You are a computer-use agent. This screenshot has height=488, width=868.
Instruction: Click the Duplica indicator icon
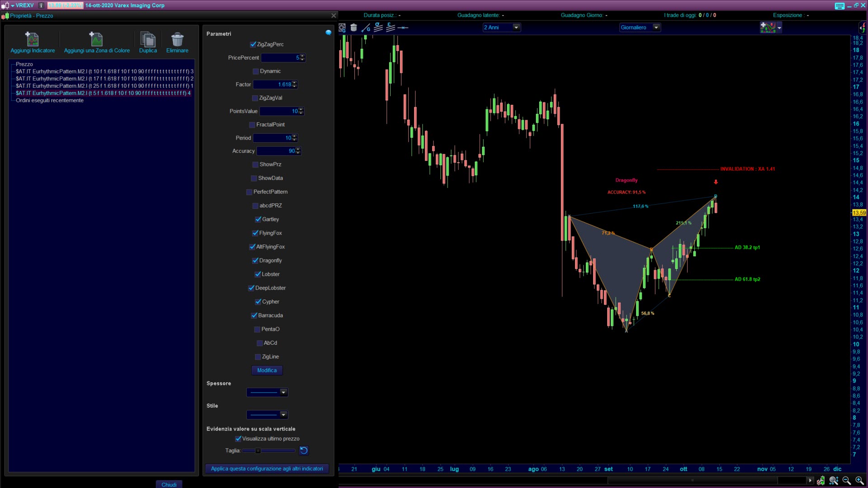pos(148,40)
